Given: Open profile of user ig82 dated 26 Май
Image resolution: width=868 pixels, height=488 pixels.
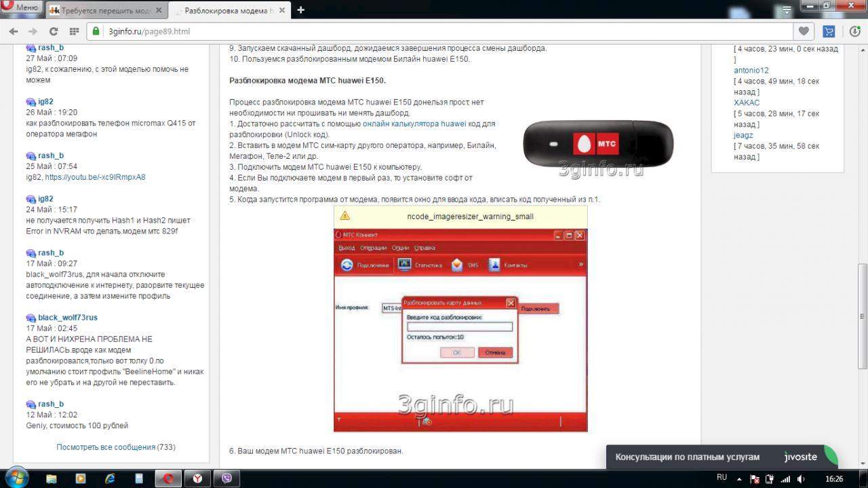Looking at the screenshot, I should pos(45,102).
